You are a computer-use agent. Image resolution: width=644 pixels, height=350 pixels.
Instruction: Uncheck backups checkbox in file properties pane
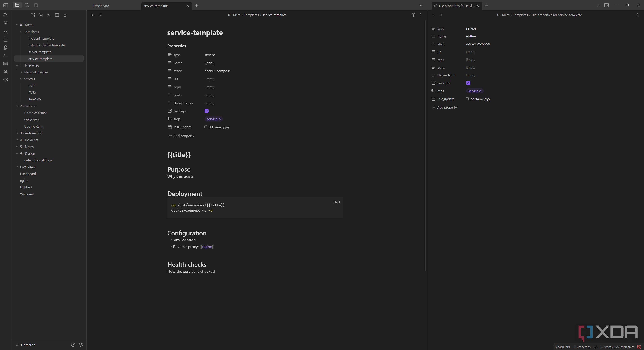468,83
